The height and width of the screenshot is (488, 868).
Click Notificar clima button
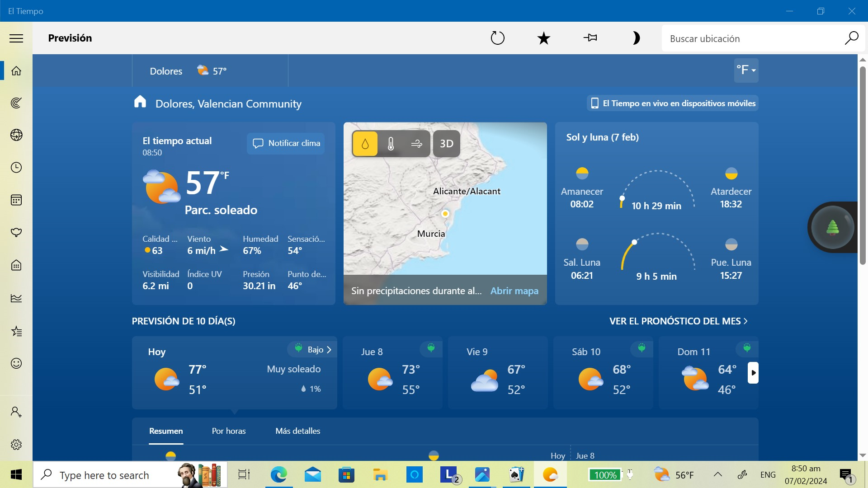[x=286, y=144]
